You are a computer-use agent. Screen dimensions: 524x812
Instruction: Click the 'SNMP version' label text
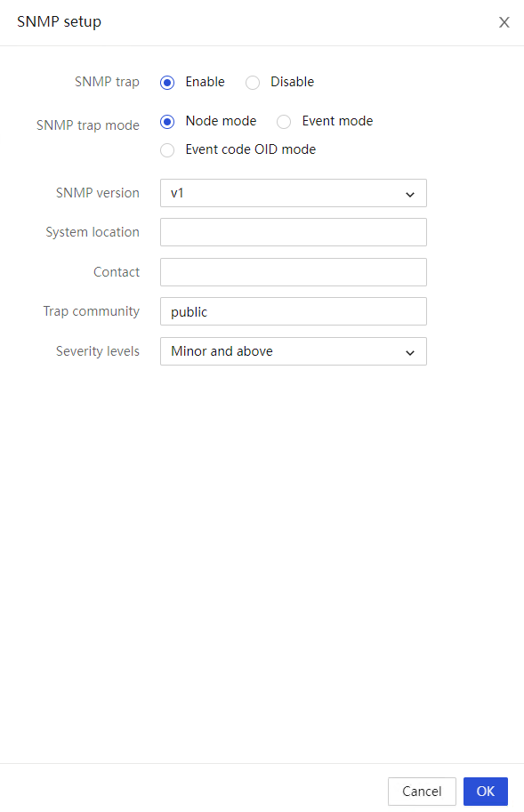[x=98, y=193]
